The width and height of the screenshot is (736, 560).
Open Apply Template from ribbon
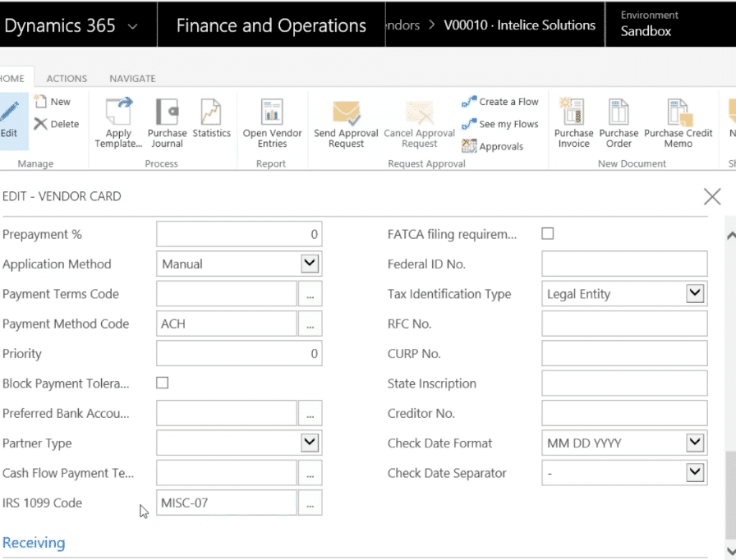click(x=118, y=123)
